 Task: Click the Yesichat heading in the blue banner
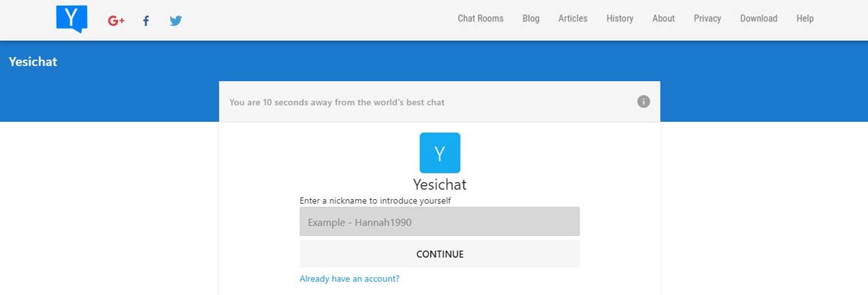(x=33, y=62)
